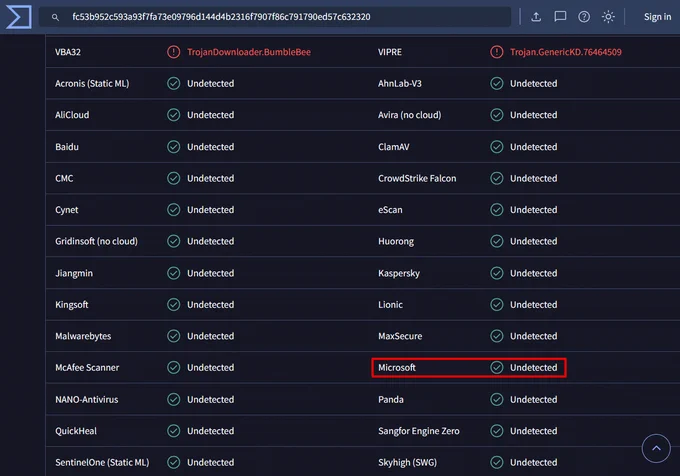Click Undetected result for Panda
680x476 pixels.
pyautogui.click(x=533, y=399)
